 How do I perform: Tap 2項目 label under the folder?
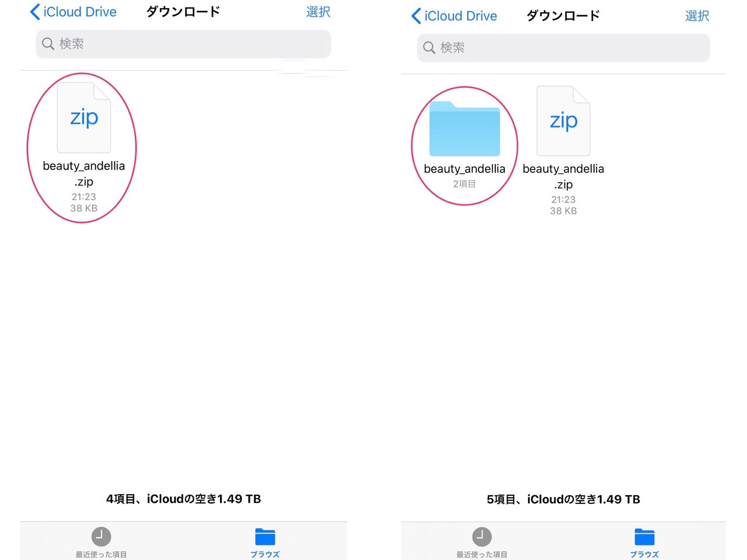coord(465,184)
